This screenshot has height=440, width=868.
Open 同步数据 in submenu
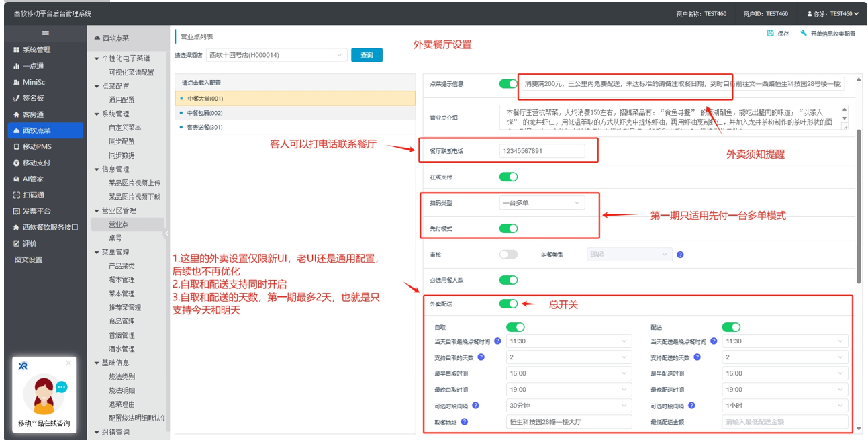122,155
